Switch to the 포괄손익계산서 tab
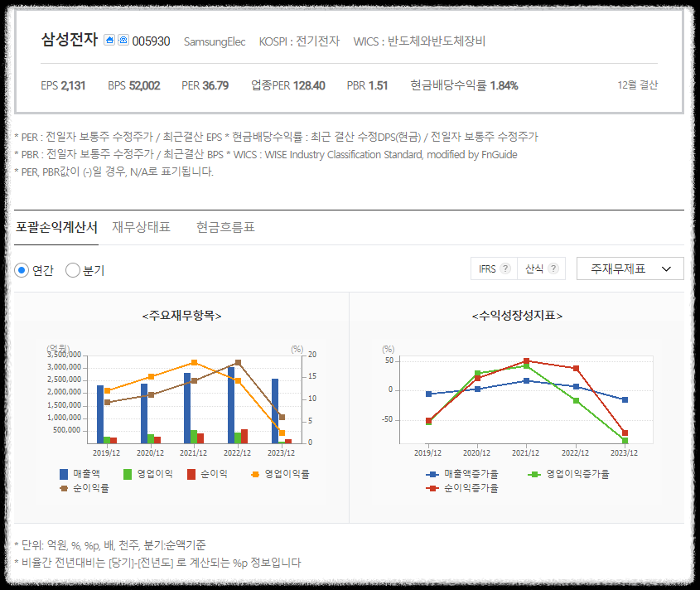The width and height of the screenshot is (700, 590). (56, 227)
